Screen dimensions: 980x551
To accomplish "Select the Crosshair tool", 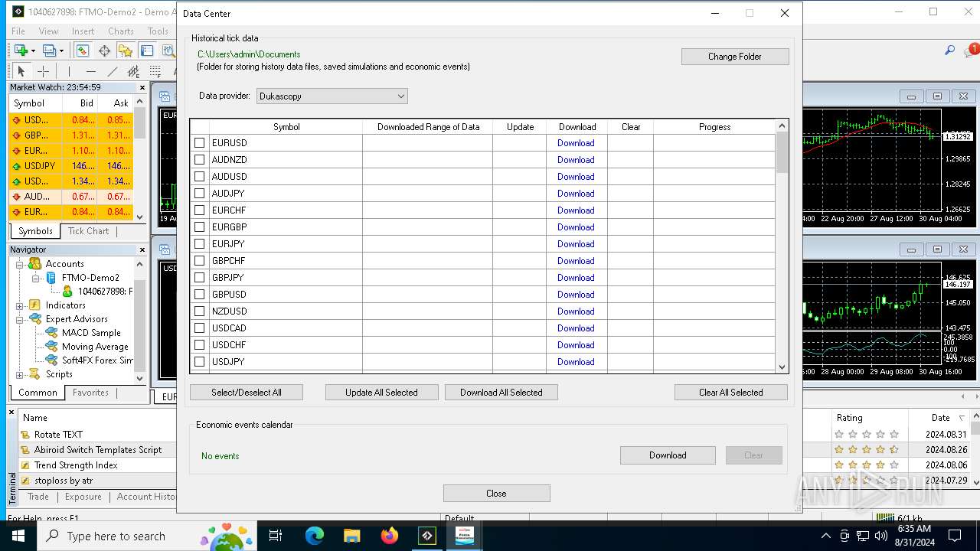I will [x=44, y=71].
